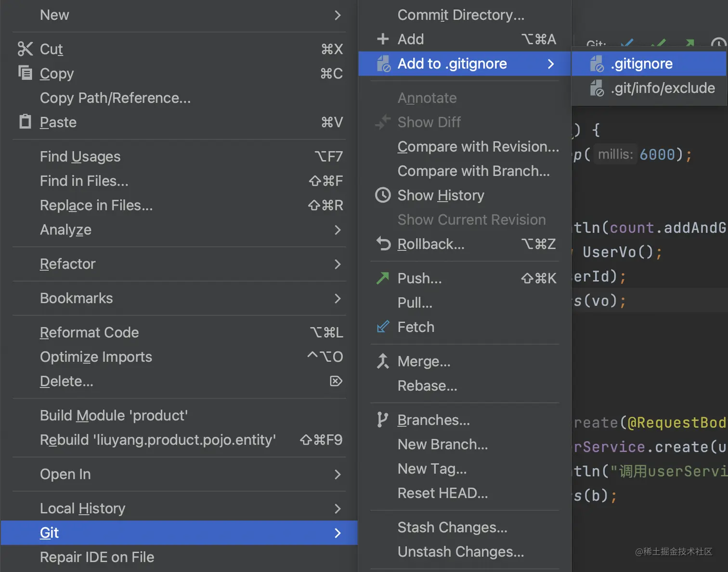Choose the .git/info/exclude option
Viewport: 728px width, 572px height.
point(663,88)
